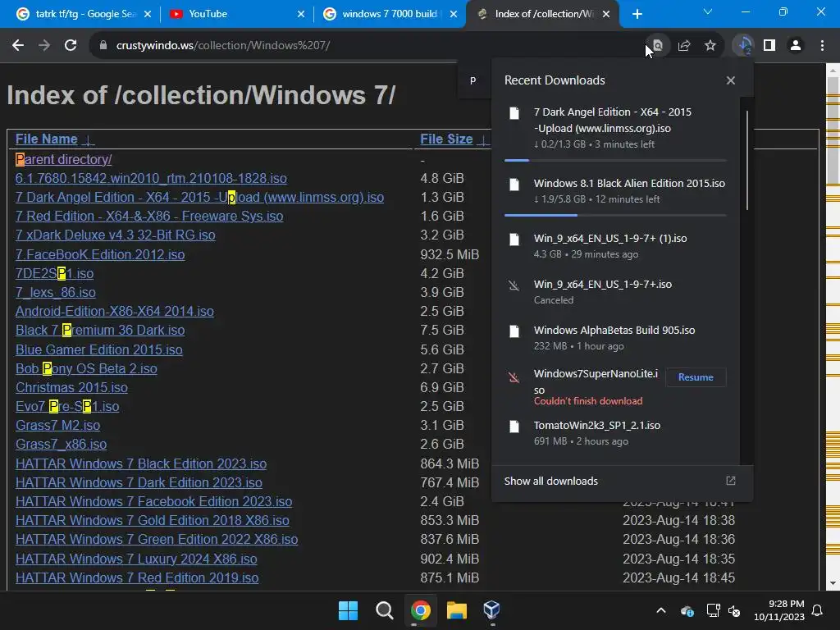Image resolution: width=840 pixels, height=630 pixels.
Task: Open new tab with plus button
Action: (637, 14)
